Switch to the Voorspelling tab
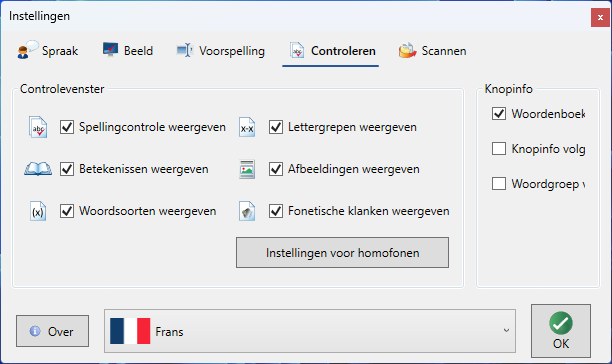 (221, 51)
